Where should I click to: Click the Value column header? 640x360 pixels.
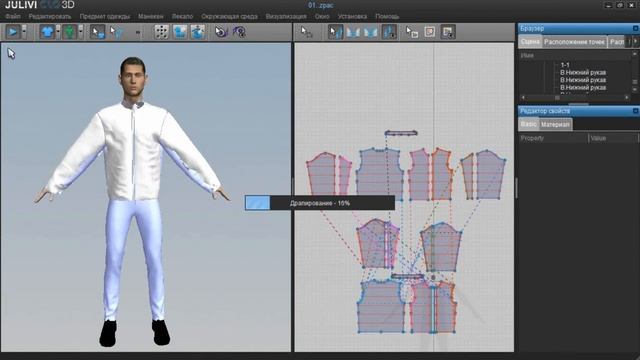(x=613, y=138)
